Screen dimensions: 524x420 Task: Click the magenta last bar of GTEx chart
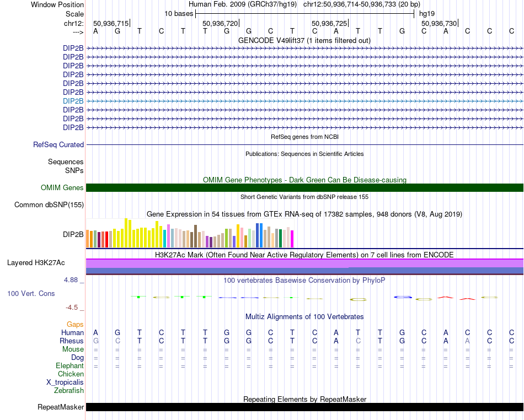click(x=292, y=239)
